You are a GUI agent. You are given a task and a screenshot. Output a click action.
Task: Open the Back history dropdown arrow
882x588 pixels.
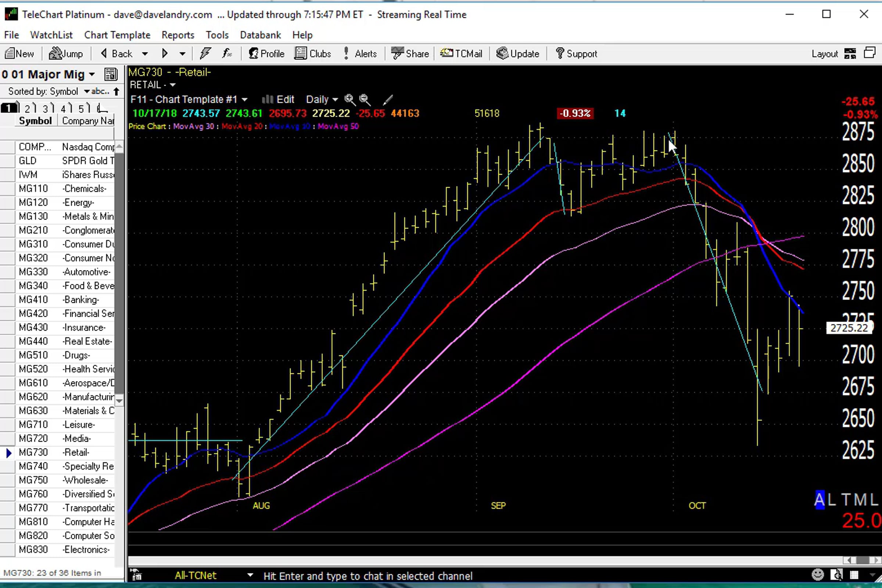click(x=145, y=54)
